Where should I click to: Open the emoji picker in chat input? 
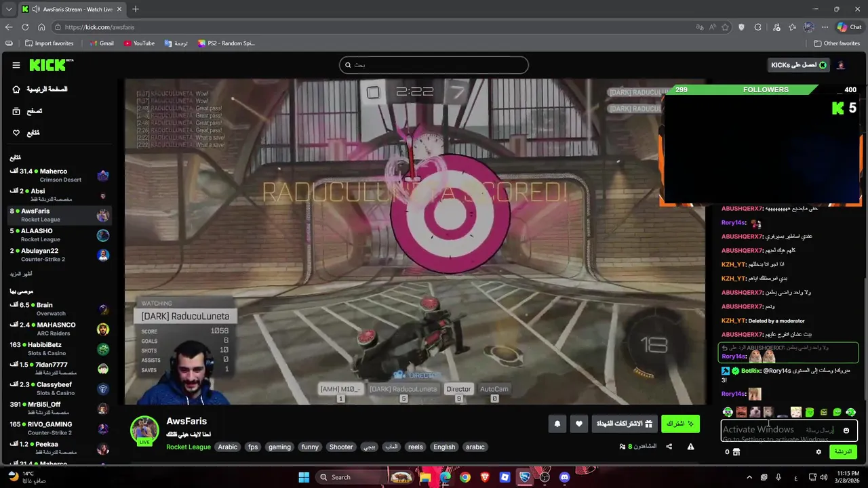846,430
